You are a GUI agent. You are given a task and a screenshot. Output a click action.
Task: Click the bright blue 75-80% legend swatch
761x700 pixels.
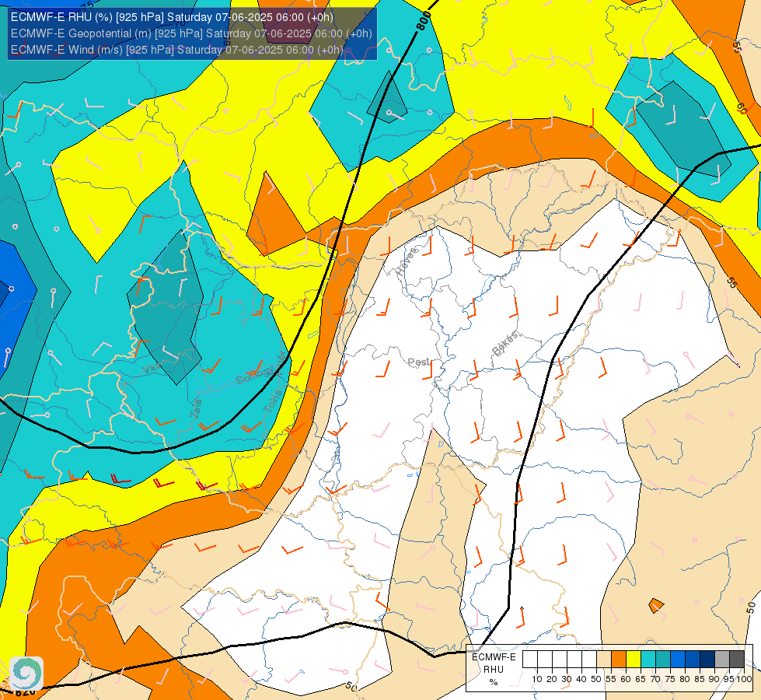[678, 660]
